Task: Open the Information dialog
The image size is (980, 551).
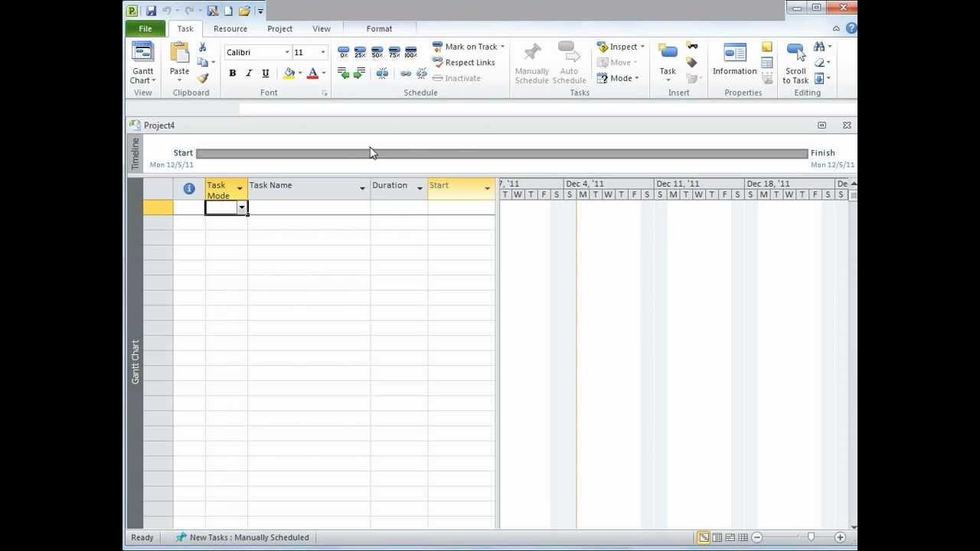Action: pos(735,60)
